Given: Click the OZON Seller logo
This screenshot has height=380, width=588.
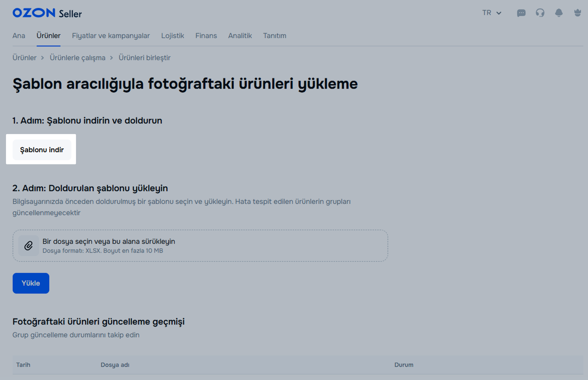Looking at the screenshot, I should point(47,13).
